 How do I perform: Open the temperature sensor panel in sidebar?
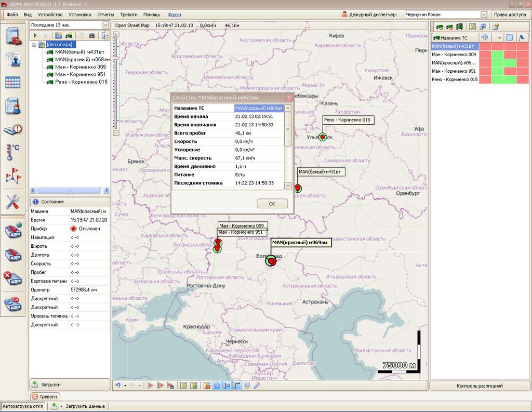(x=13, y=152)
